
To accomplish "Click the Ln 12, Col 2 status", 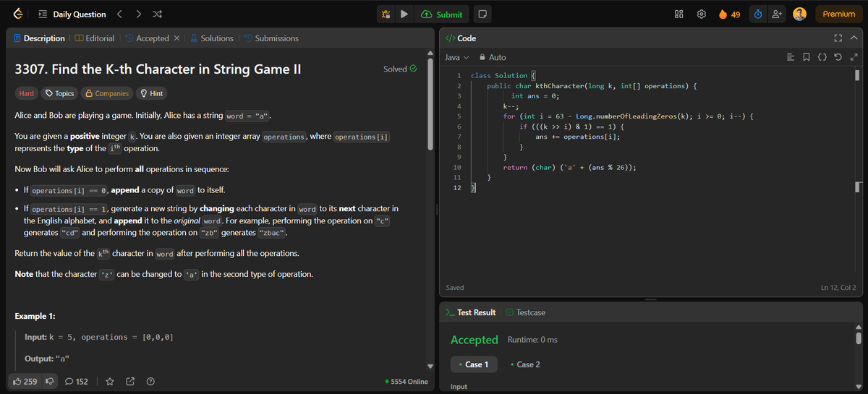I will click(838, 288).
